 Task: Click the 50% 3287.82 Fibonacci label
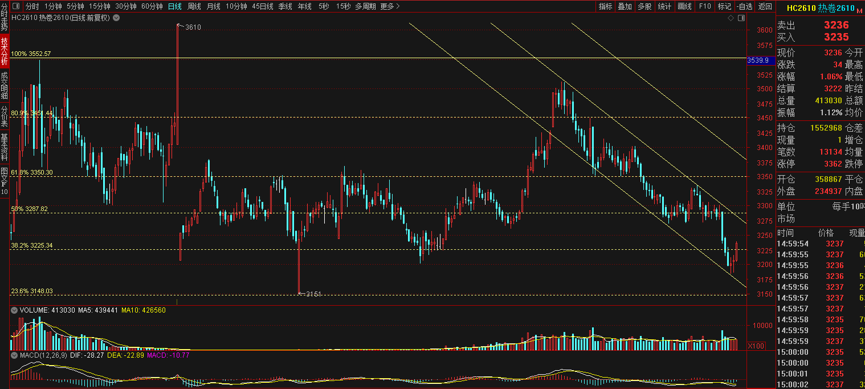point(30,209)
